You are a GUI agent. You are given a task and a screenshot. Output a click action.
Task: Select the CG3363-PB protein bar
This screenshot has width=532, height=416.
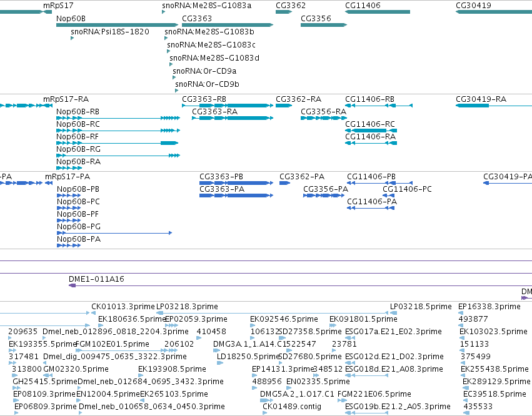[x=236, y=183]
